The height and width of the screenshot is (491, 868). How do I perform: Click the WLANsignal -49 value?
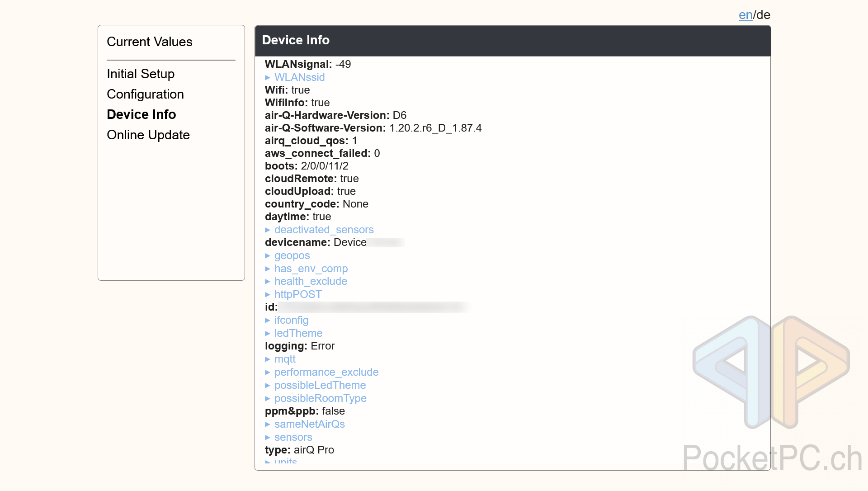point(343,64)
